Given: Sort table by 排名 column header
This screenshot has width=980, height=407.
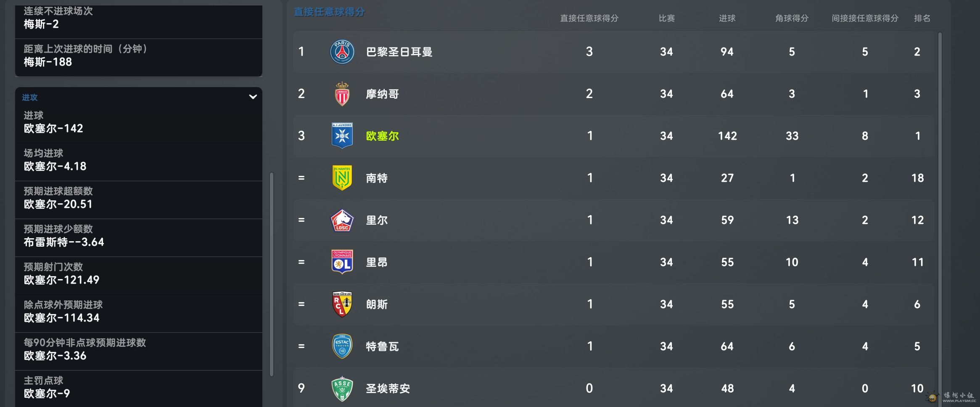Looking at the screenshot, I should (x=922, y=18).
